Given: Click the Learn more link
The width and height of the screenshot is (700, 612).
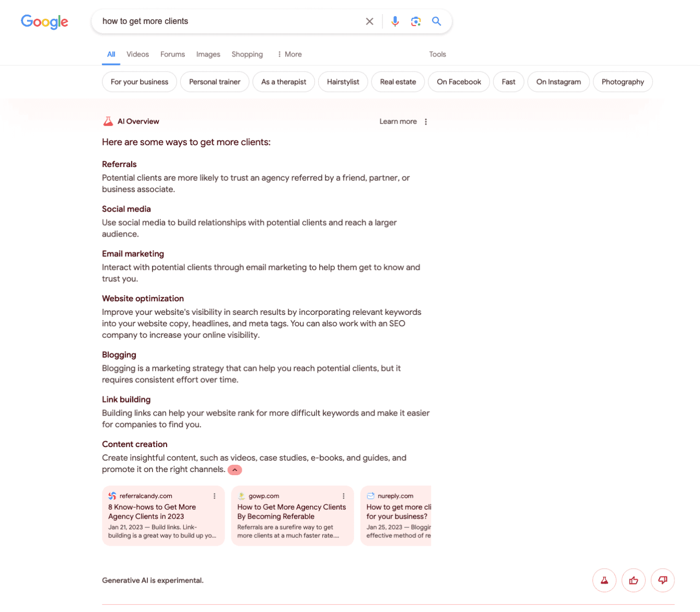Looking at the screenshot, I should [x=398, y=122].
